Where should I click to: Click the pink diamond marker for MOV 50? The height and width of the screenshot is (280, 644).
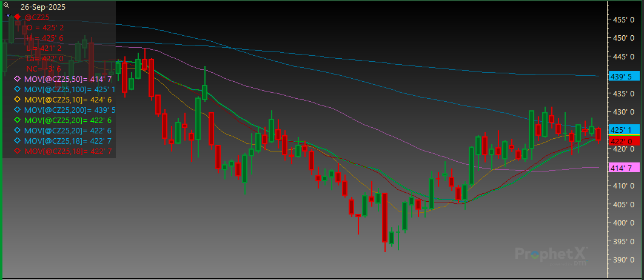tap(17, 79)
